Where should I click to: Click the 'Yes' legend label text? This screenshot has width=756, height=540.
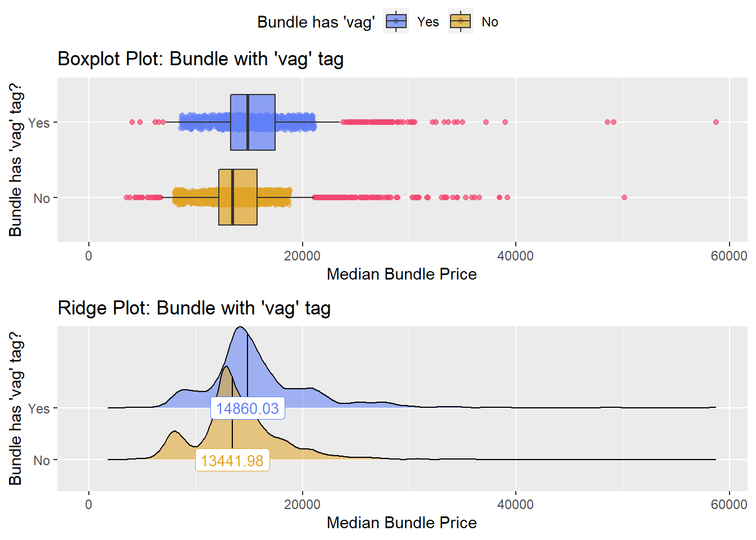tap(427, 22)
